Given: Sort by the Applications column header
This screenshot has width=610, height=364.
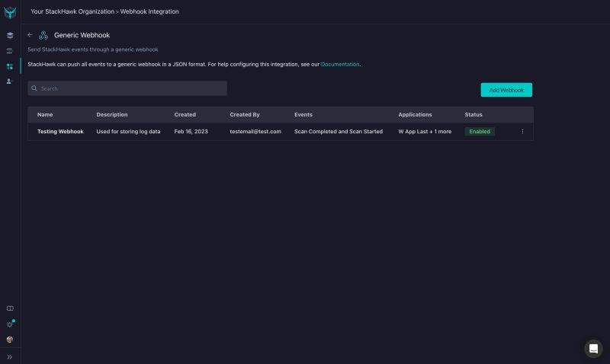Looking at the screenshot, I should tap(415, 114).
